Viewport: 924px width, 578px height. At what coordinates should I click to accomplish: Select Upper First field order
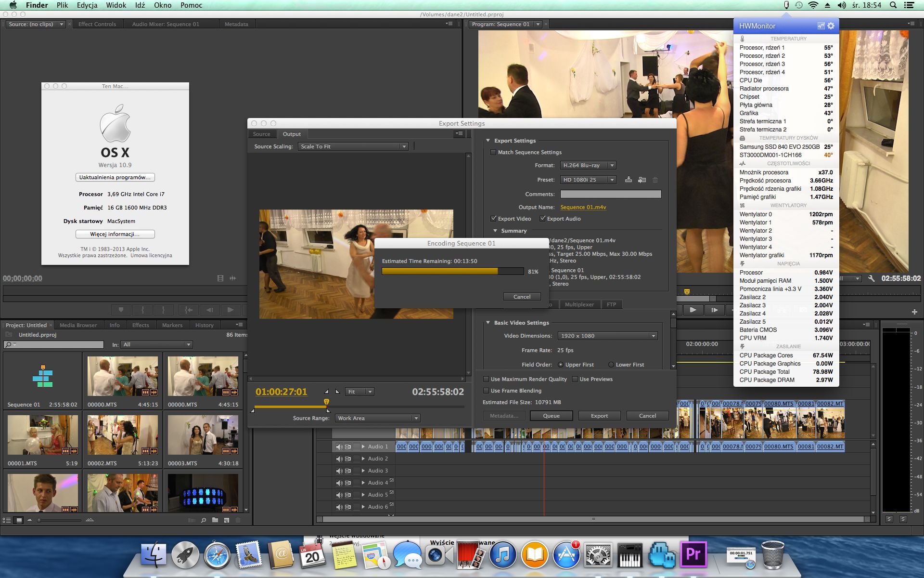click(x=560, y=365)
